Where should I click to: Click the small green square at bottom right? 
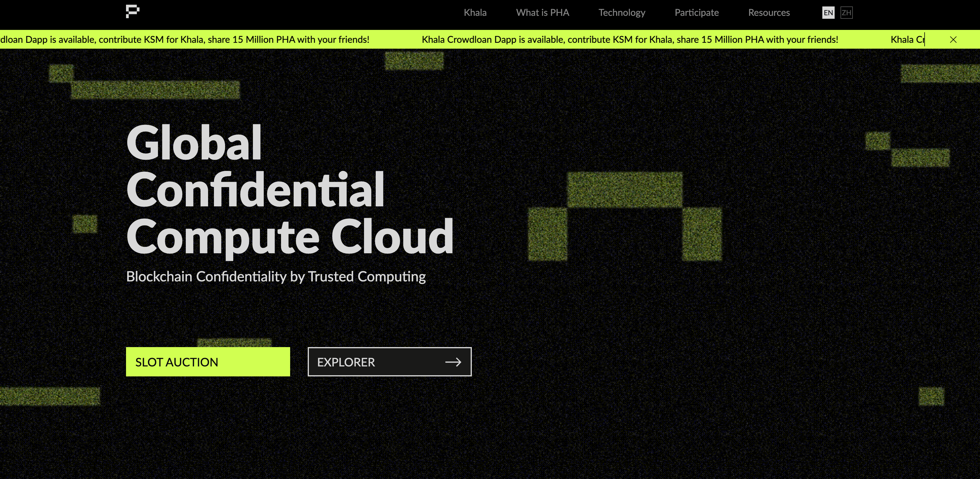coord(931,396)
